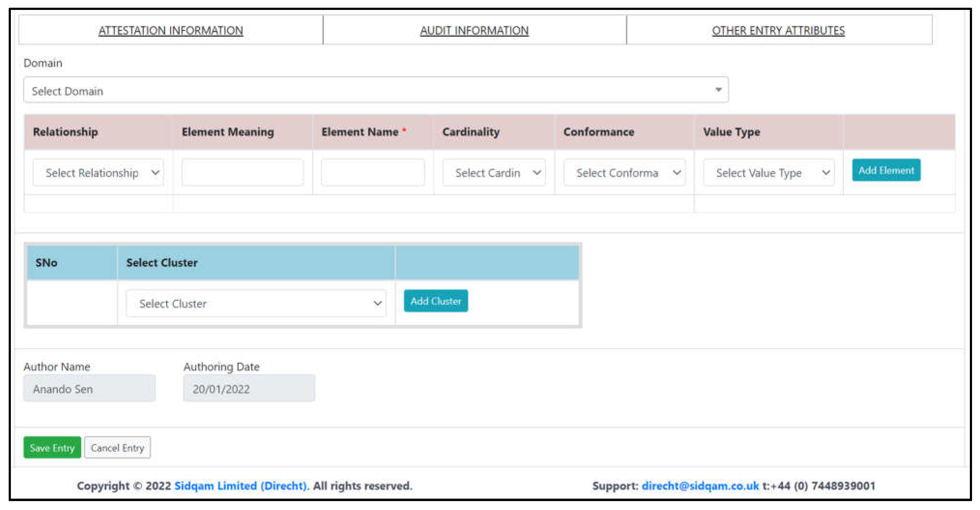The height and width of the screenshot is (510, 980).
Task: Open the Attestation Information tab
Action: pos(170,30)
